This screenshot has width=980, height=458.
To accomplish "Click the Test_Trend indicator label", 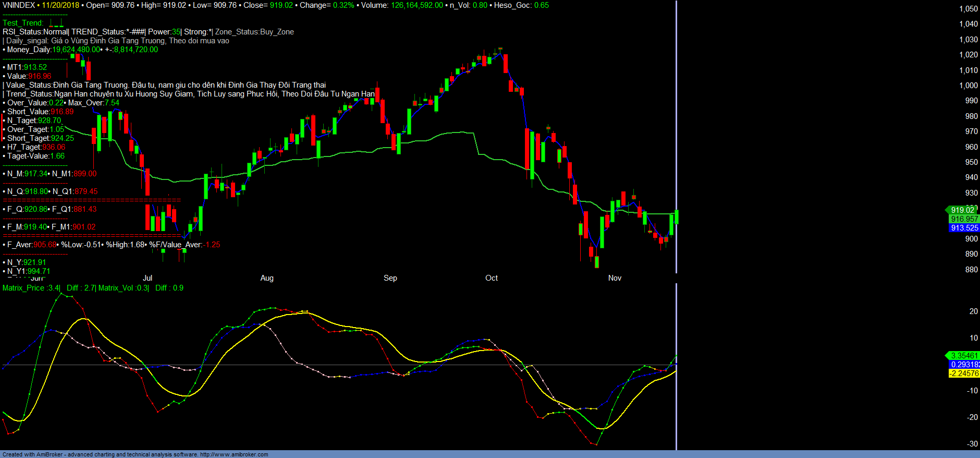I will pos(23,23).
